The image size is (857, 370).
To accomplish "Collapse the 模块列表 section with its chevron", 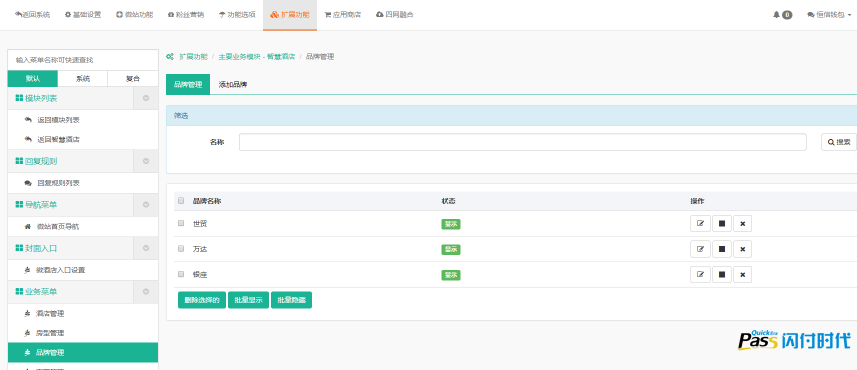I will pyautogui.click(x=146, y=98).
